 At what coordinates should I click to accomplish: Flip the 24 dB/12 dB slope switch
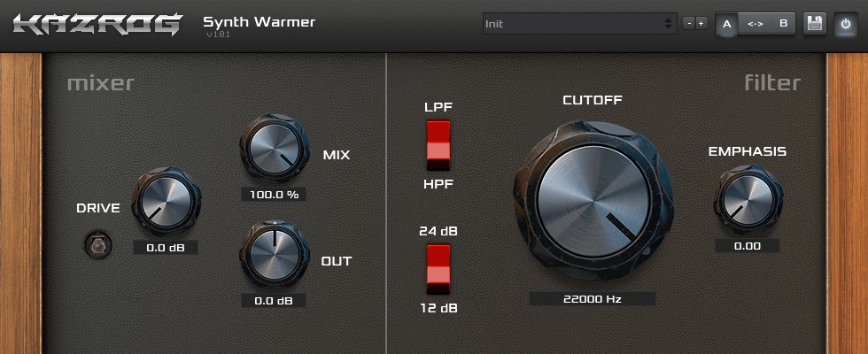[x=438, y=269]
